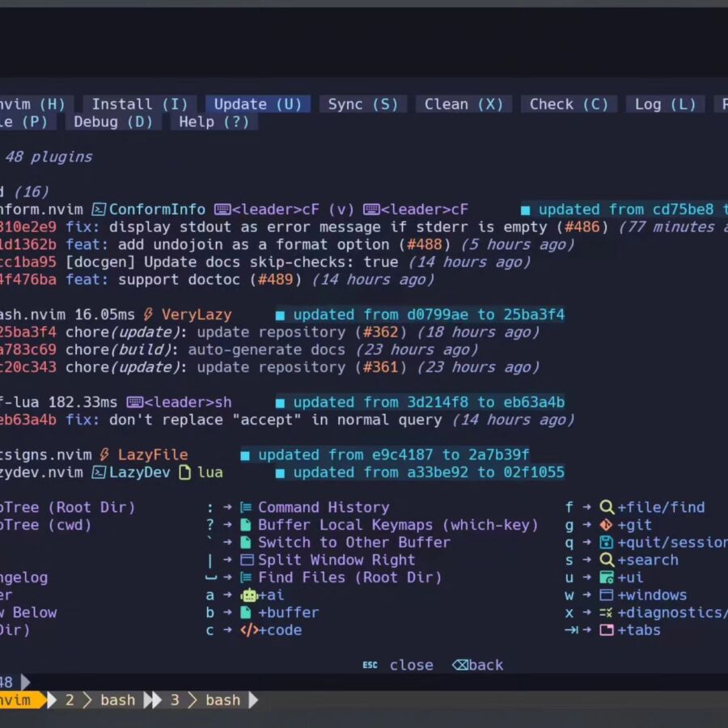Click the Switch to Other Buffer icon
The width and height of the screenshot is (728, 728).
[246, 542]
